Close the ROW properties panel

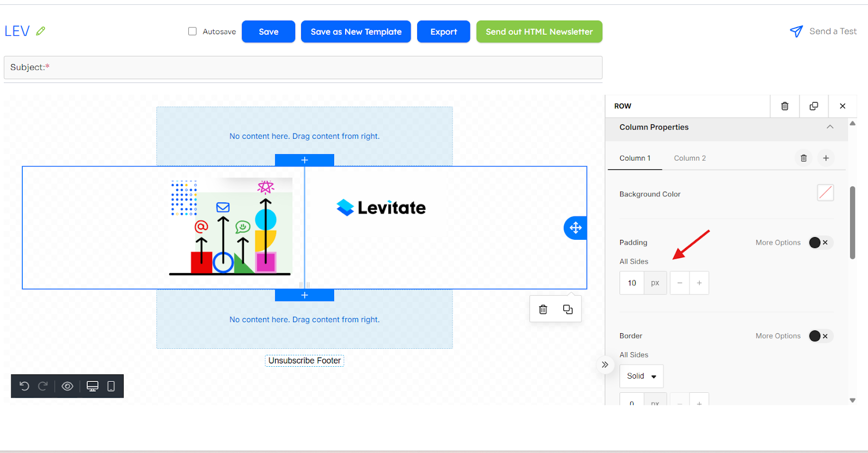[x=843, y=106]
